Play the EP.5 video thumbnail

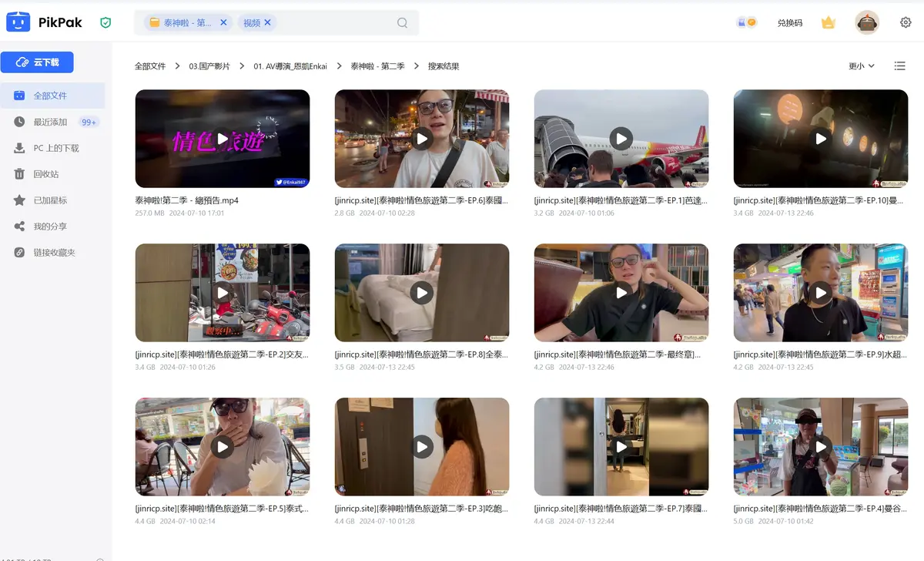pyautogui.click(x=223, y=447)
